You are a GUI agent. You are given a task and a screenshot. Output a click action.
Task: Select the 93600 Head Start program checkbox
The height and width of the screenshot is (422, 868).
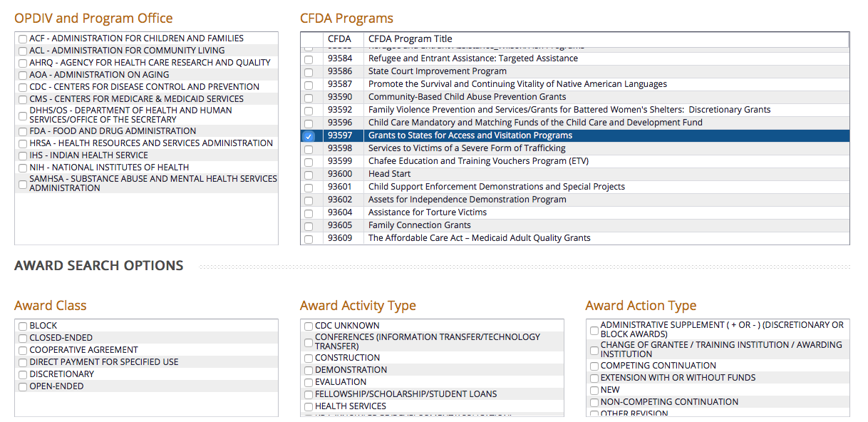click(x=309, y=175)
